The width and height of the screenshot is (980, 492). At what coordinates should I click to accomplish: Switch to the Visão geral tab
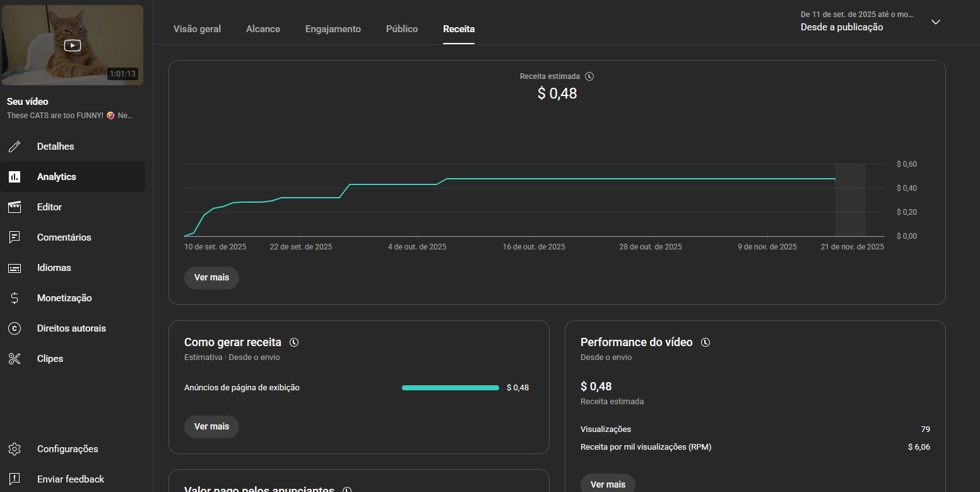197,29
